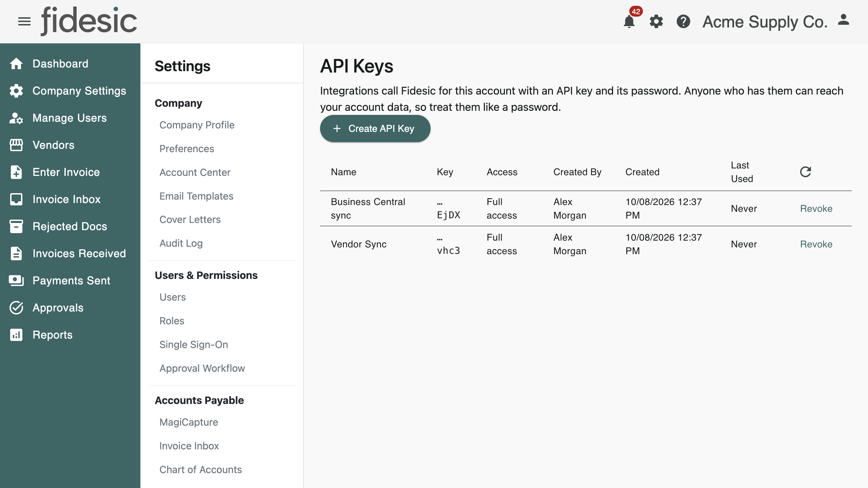The height and width of the screenshot is (488, 868).
Task: Click the Approvals checkmark icon
Action: point(16,308)
